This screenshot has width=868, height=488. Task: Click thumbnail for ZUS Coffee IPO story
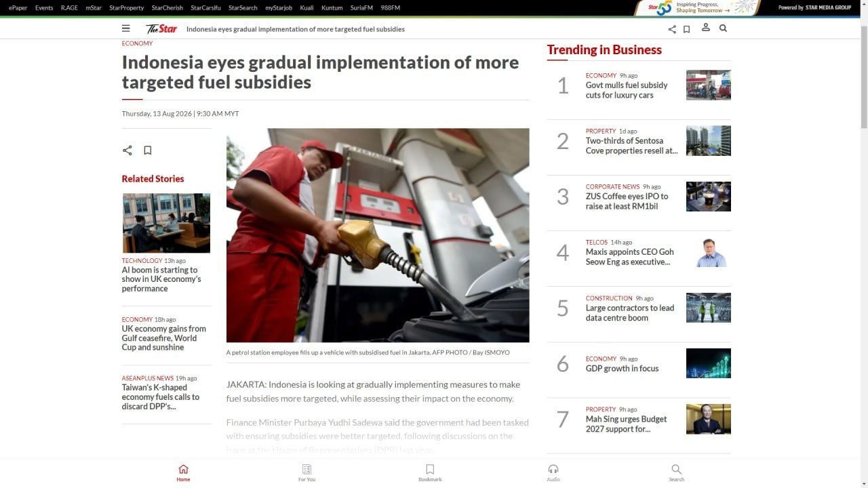pyautogui.click(x=709, y=197)
